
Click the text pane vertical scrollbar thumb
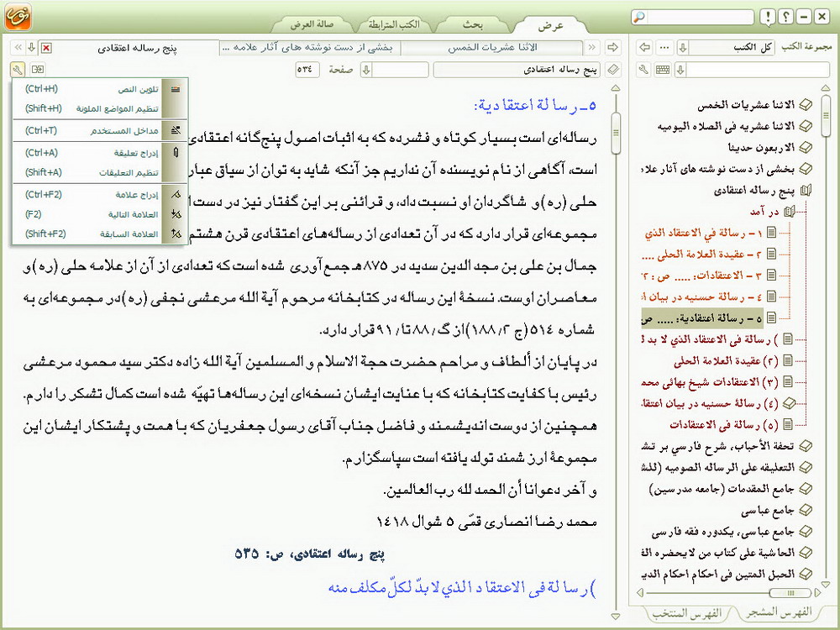coord(616,133)
